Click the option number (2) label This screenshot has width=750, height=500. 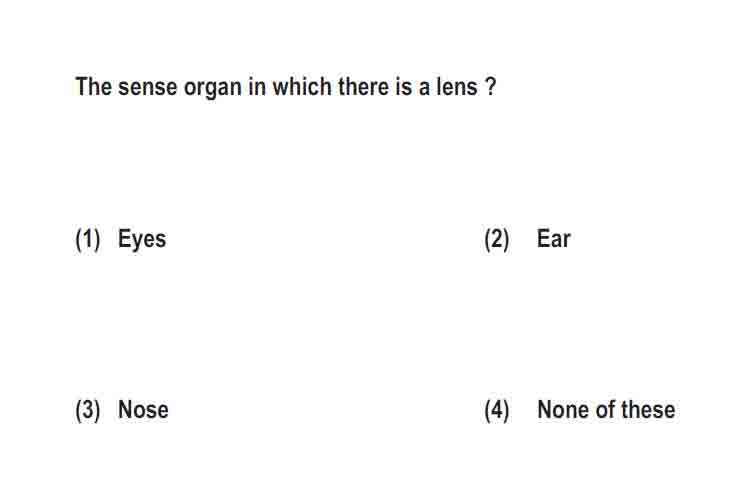pos(497,239)
